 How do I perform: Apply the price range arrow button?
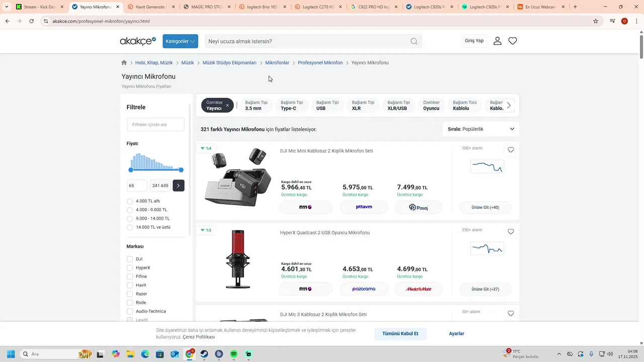pyautogui.click(x=178, y=186)
